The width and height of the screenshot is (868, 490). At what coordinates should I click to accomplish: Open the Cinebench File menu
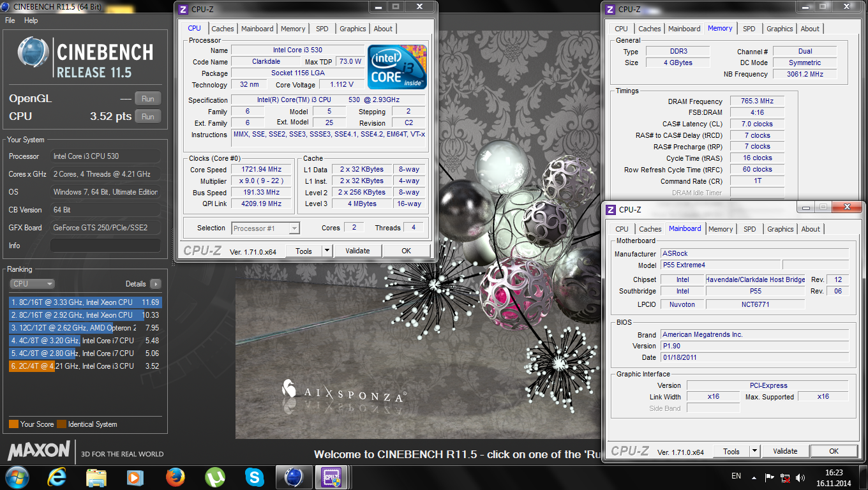coord(10,20)
